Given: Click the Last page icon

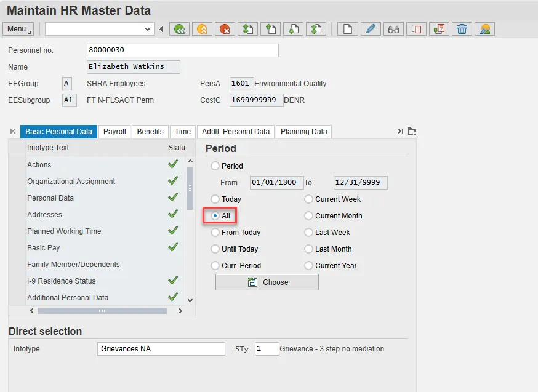Looking at the screenshot, I should point(316,29).
